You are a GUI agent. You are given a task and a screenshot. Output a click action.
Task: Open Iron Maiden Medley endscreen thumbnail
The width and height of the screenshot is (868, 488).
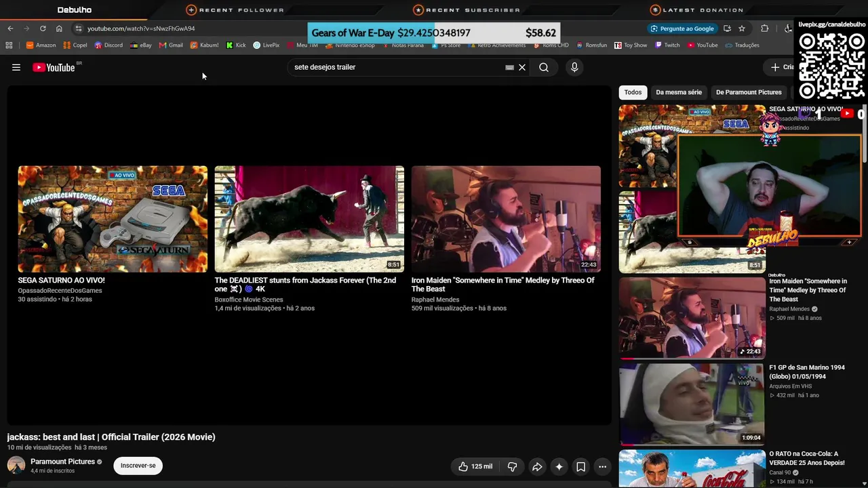click(x=506, y=219)
